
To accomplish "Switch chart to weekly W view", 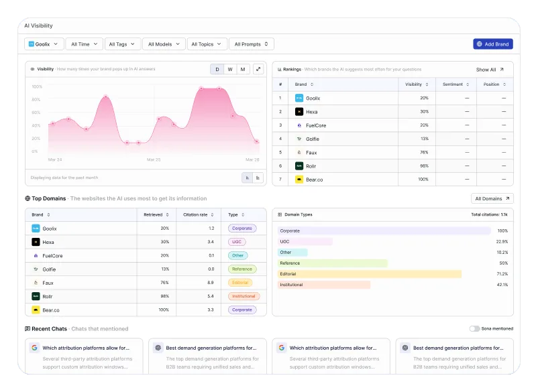I will tap(230, 69).
